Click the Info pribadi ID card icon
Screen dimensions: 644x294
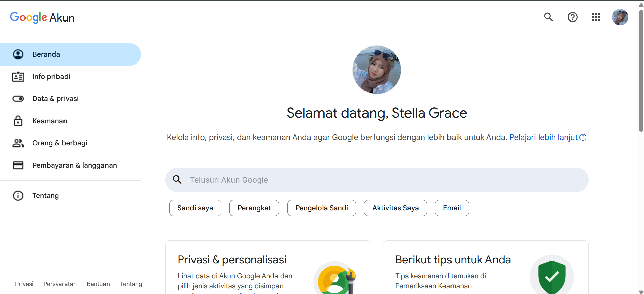[x=18, y=77]
